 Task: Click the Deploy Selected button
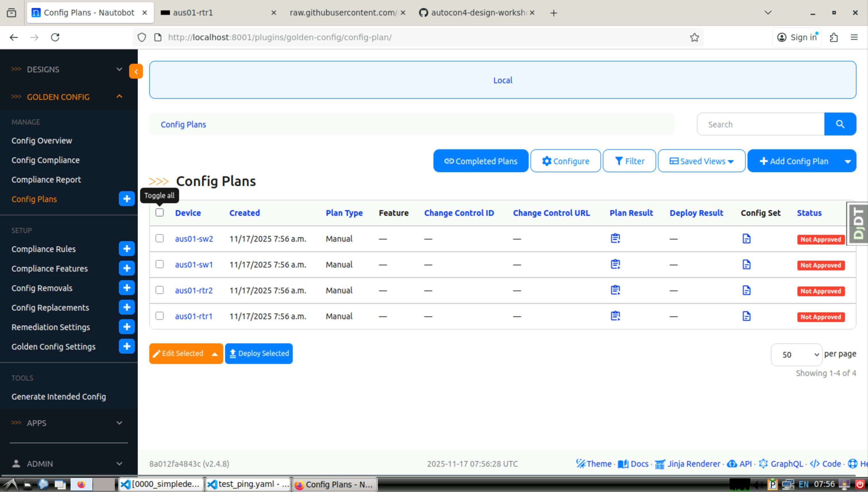(259, 353)
